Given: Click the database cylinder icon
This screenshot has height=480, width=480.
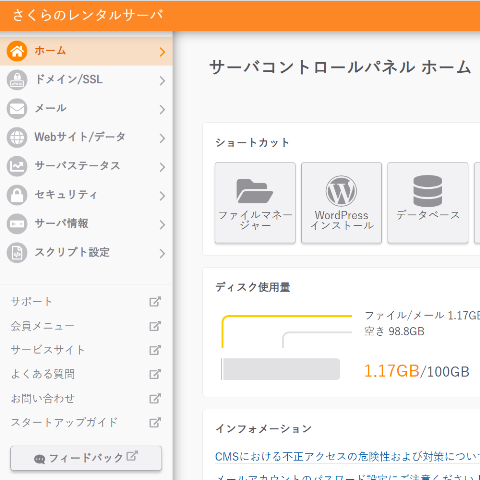Looking at the screenshot, I should coord(428,191).
